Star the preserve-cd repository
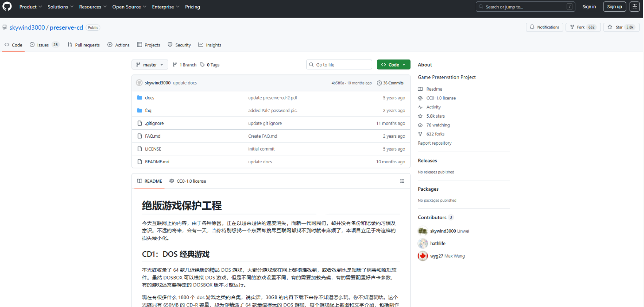The image size is (644, 307). tap(615, 27)
